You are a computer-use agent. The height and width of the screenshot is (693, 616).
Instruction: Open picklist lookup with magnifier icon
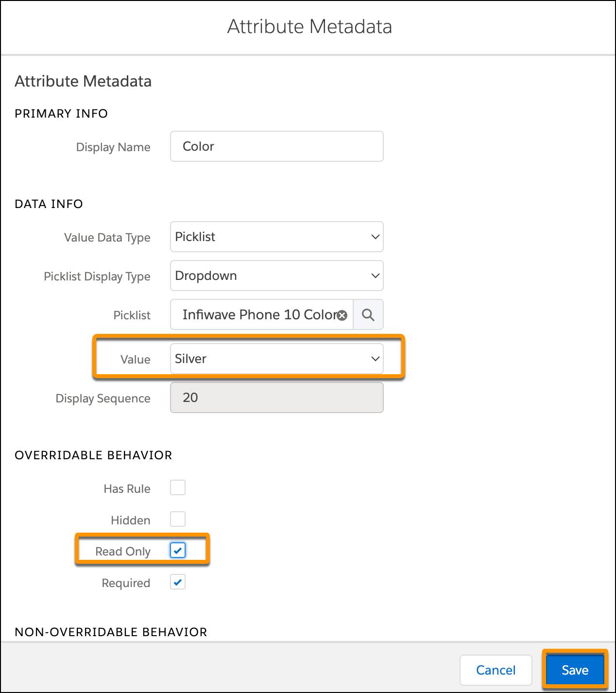point(368,315)
